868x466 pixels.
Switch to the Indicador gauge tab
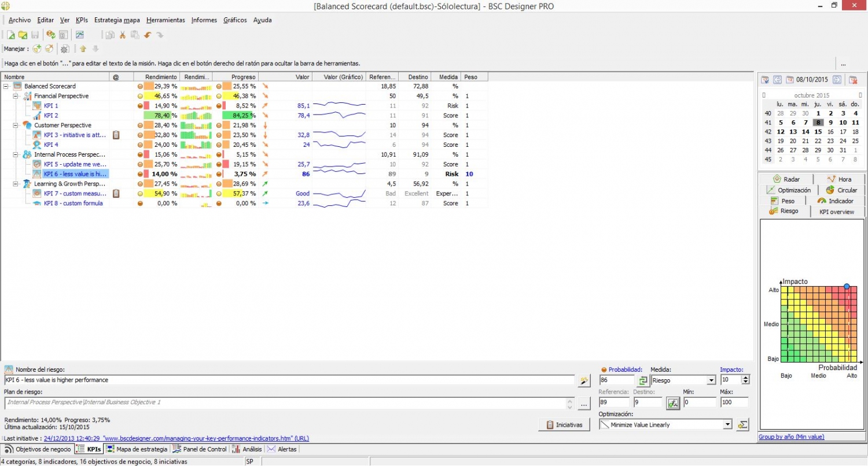pyautogui.click(x=835, y=201)
